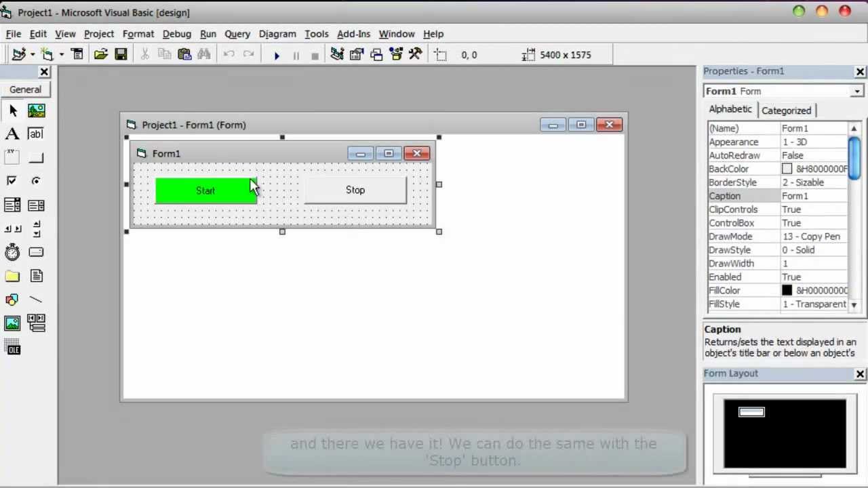
Task: Switch to the Alphabetic properties tab
Action: point(730,109)
